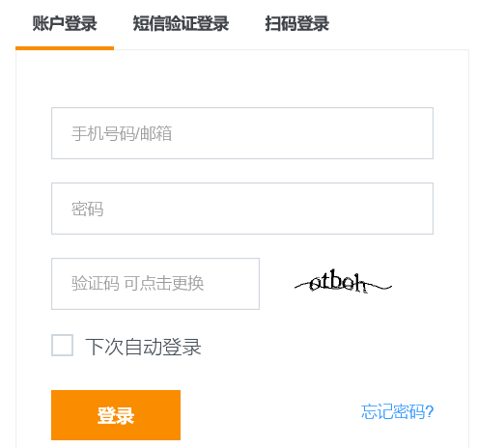This screenshot has height=448, width=478.
Task: Activate the verification code text box
Action: tap(155, 284)
